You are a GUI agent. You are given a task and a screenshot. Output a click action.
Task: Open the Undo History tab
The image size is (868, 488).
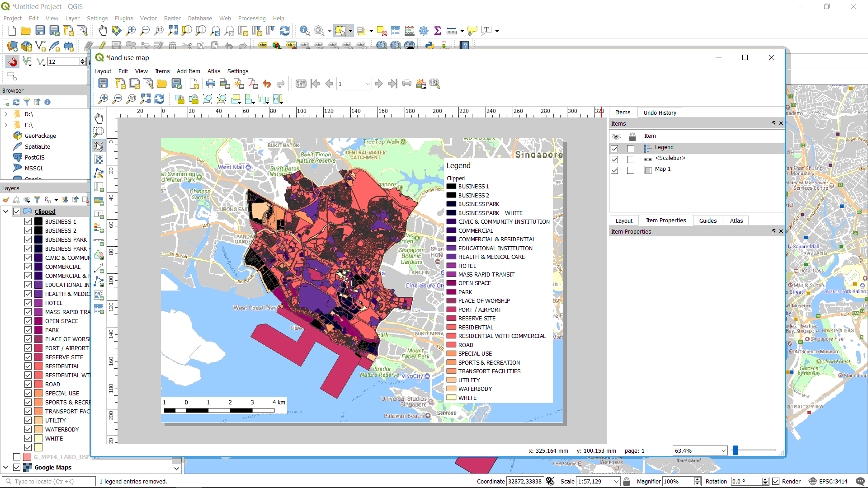[660, 113]
